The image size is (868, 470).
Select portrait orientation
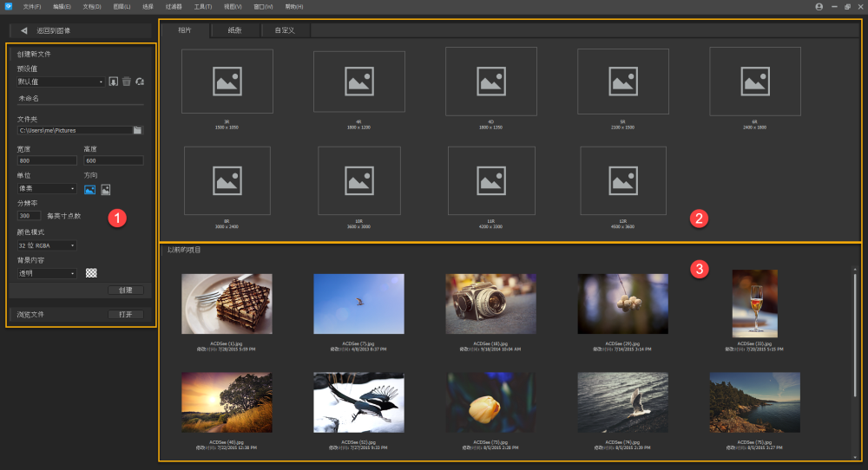[x=105, y=189]
